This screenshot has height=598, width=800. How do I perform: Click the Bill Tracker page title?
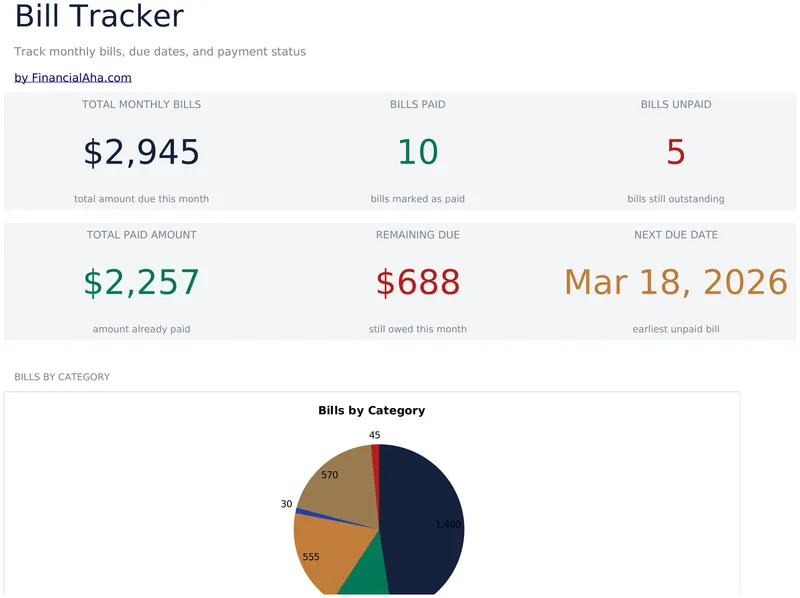[x=99, y=16]
